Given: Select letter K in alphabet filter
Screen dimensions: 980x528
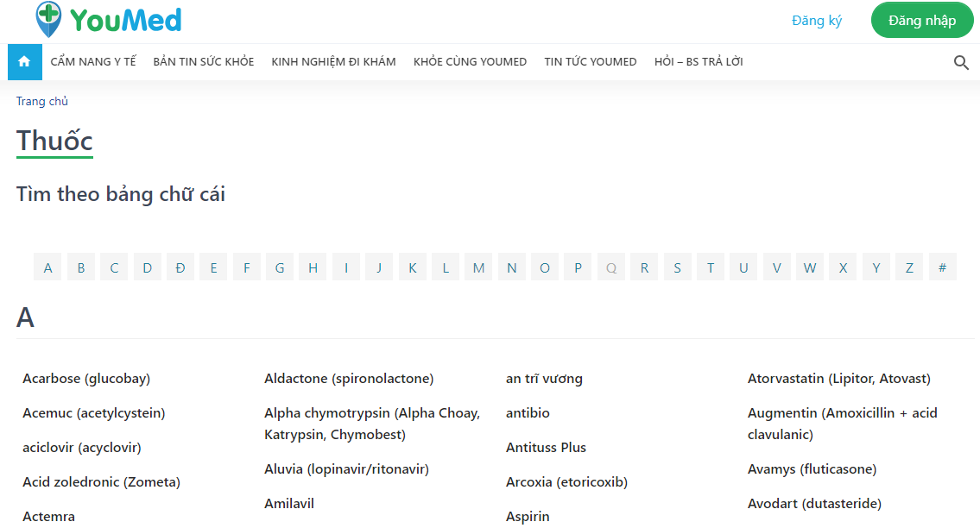Looking at the screenshot, I should coord(412,267).
